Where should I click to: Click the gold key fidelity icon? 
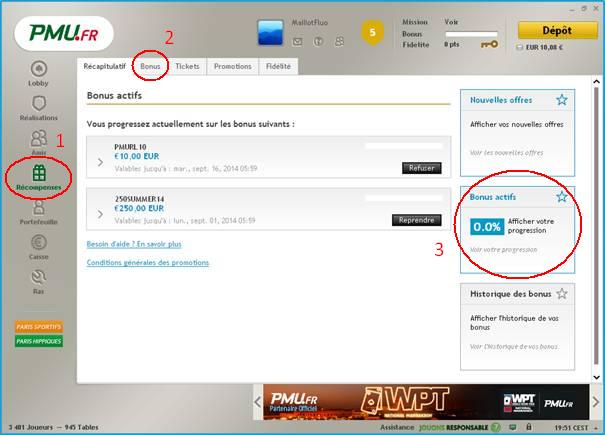(x=489, y=44)
